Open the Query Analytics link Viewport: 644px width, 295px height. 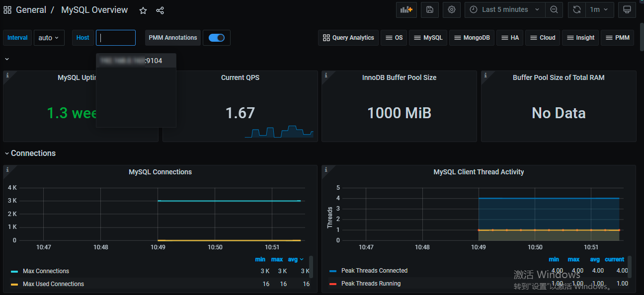click(348, 38)
